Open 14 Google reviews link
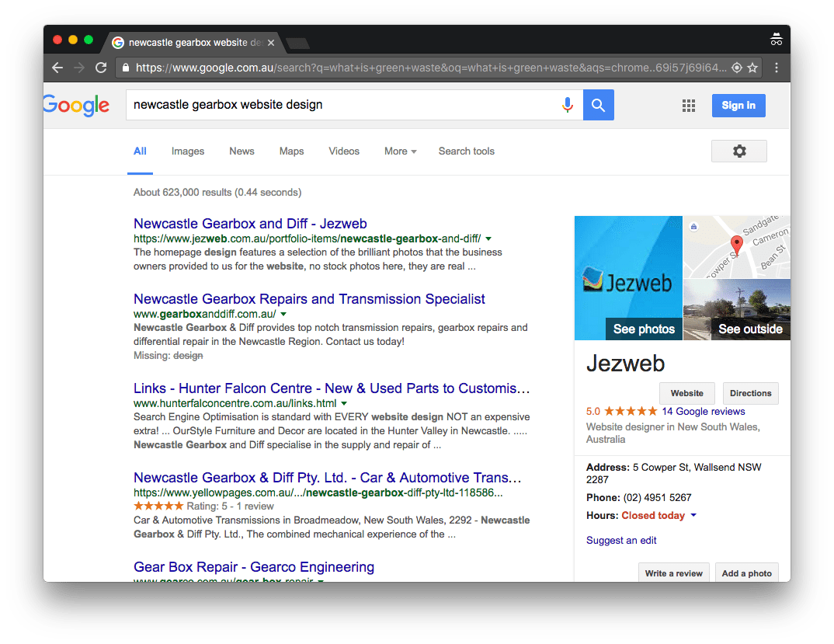 click(x=704, y=412)
